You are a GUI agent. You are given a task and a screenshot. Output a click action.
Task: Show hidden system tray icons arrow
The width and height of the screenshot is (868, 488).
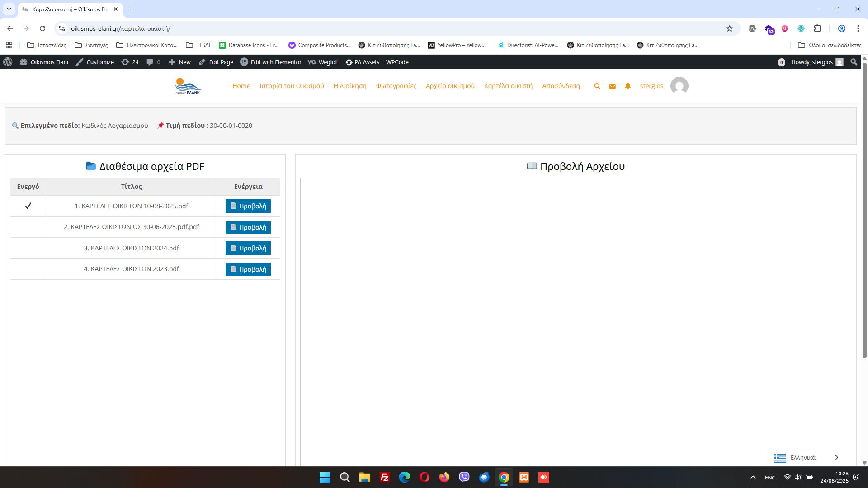(753, 477)
